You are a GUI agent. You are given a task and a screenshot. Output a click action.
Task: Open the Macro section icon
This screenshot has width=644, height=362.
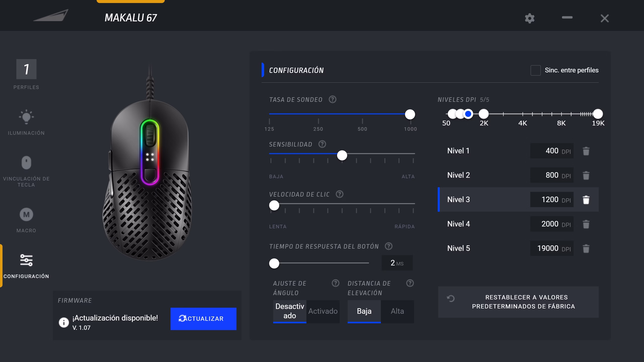[26, 214]
